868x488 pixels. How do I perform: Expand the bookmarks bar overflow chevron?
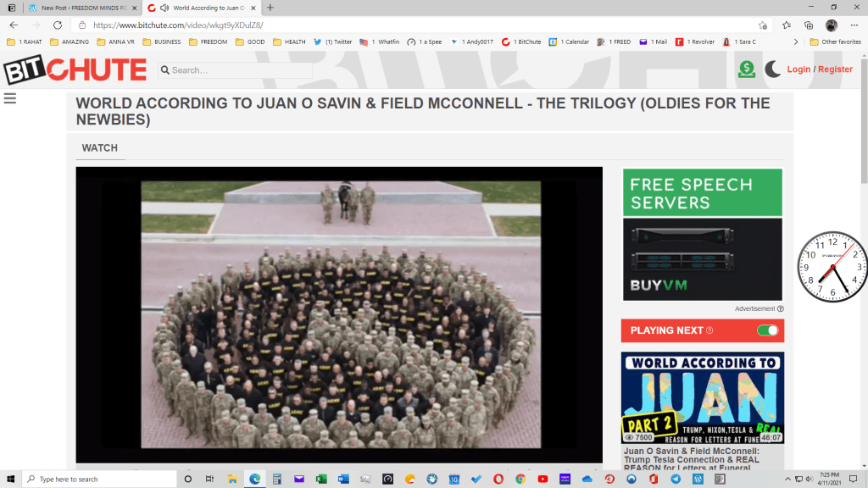[795, 42]
